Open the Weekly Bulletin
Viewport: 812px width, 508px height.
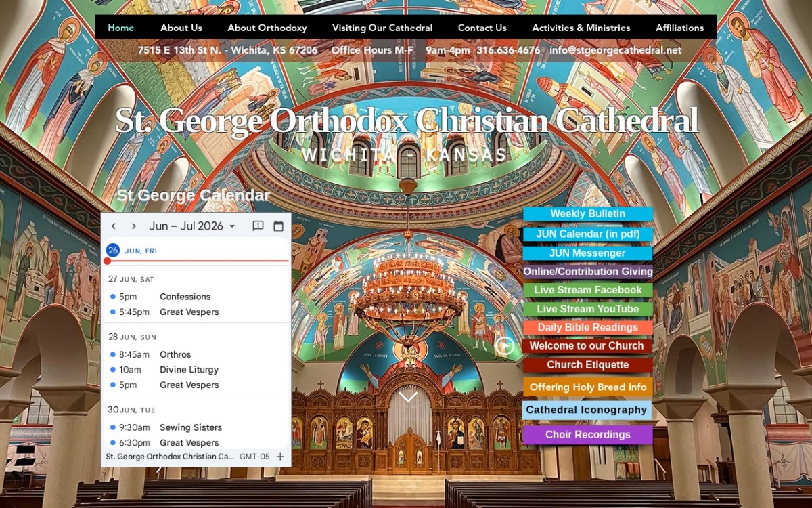(x=587, y=213)
